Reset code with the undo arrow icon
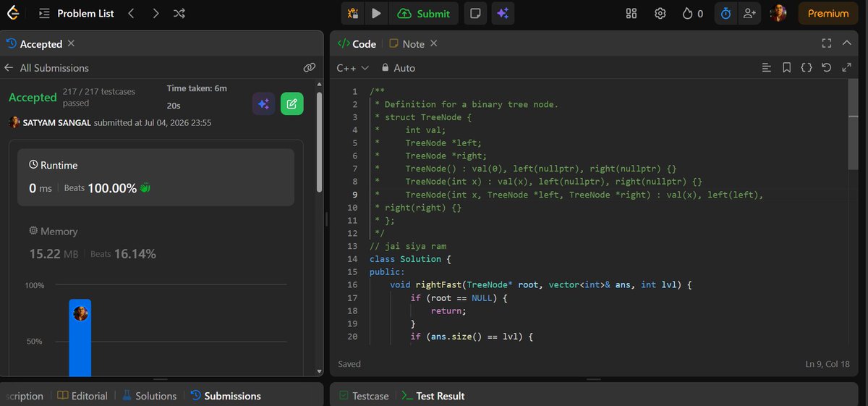The width and height of the screenshot is (868, 406). point(827,67)
